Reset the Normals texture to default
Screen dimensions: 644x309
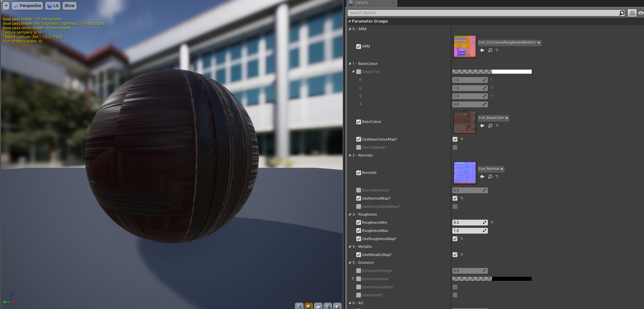497,177
